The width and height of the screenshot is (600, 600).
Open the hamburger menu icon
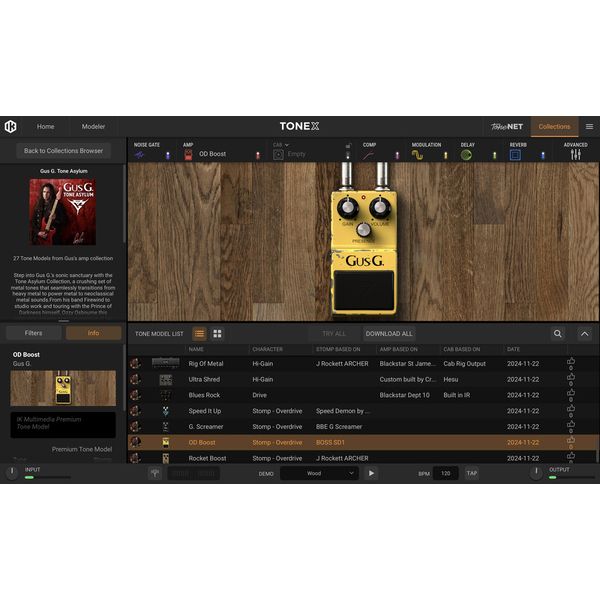click(x=589, y=126)
